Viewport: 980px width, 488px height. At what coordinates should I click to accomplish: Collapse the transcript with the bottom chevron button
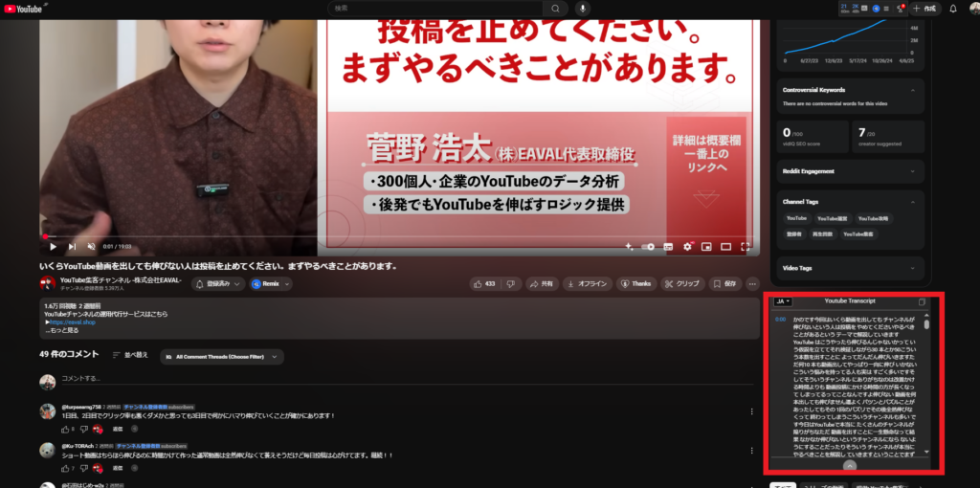pyautogui.click(x=849, y=465)
